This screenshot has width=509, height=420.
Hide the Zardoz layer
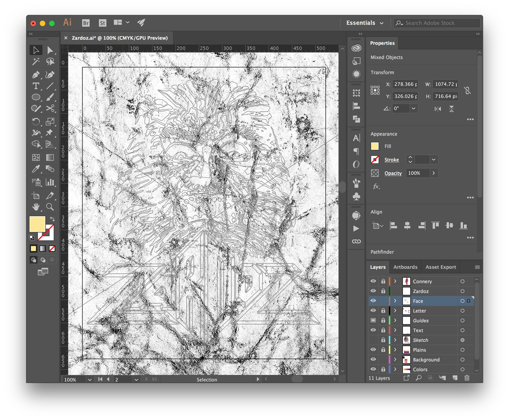(373, 291)
